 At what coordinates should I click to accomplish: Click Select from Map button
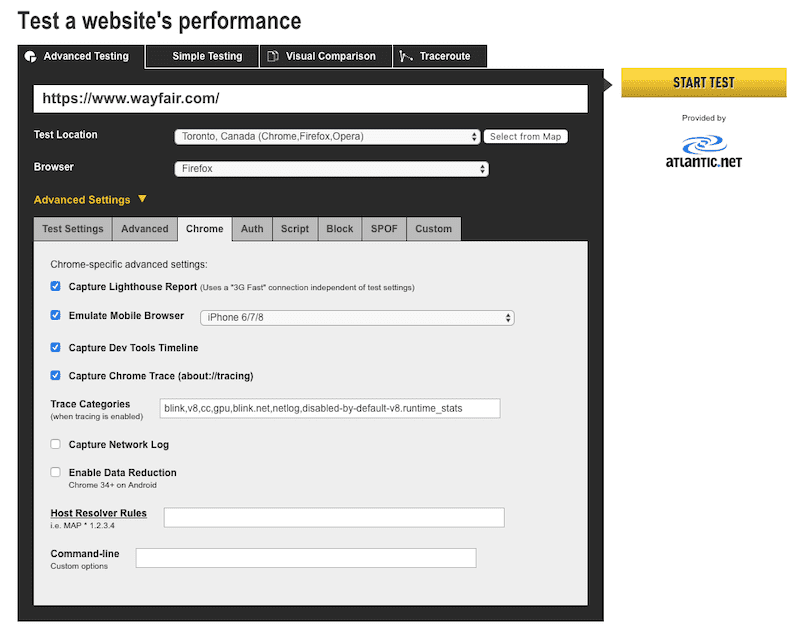(x=526, y=136)
